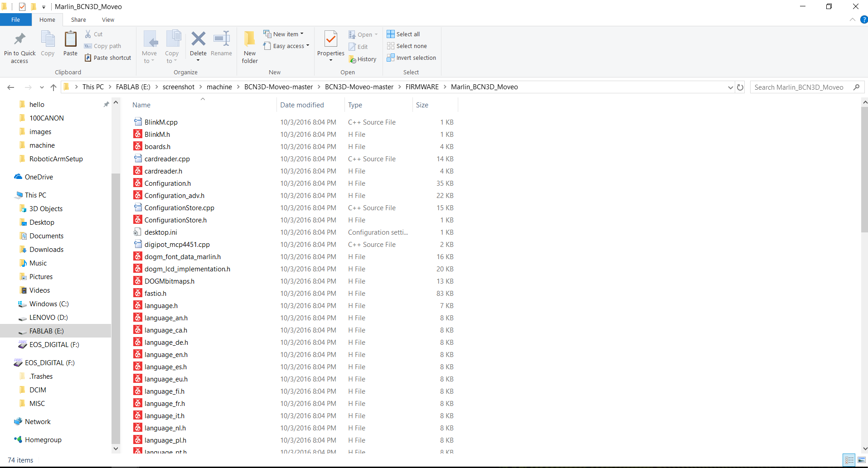Sort by the Type column header
The height and width of the screenshot is (468, 868).
point(378,105)
